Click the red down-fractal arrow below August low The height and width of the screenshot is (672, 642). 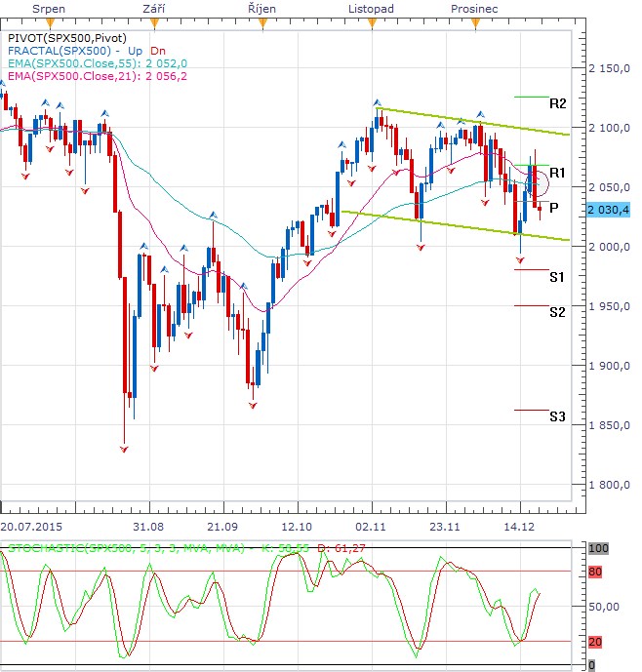click(124, 449)
